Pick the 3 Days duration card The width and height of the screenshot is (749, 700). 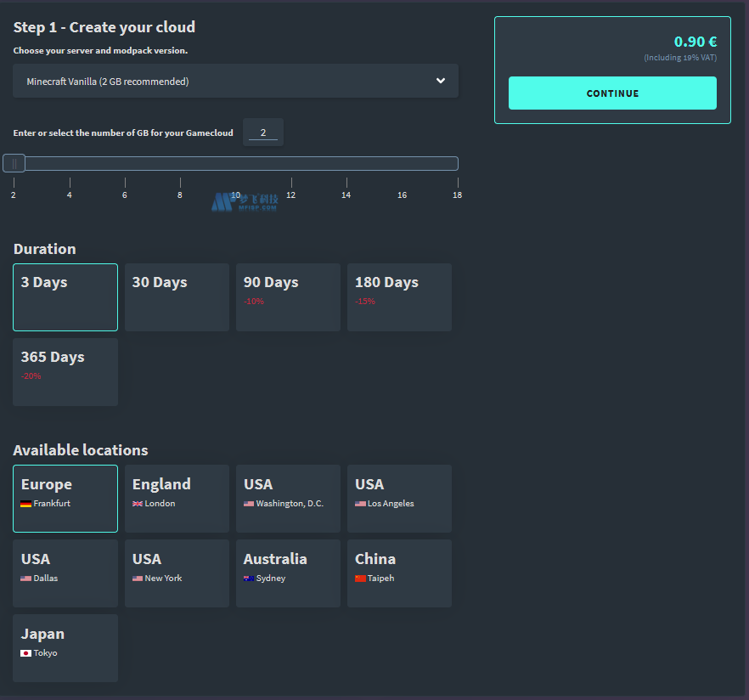click(x=65, y=296)
